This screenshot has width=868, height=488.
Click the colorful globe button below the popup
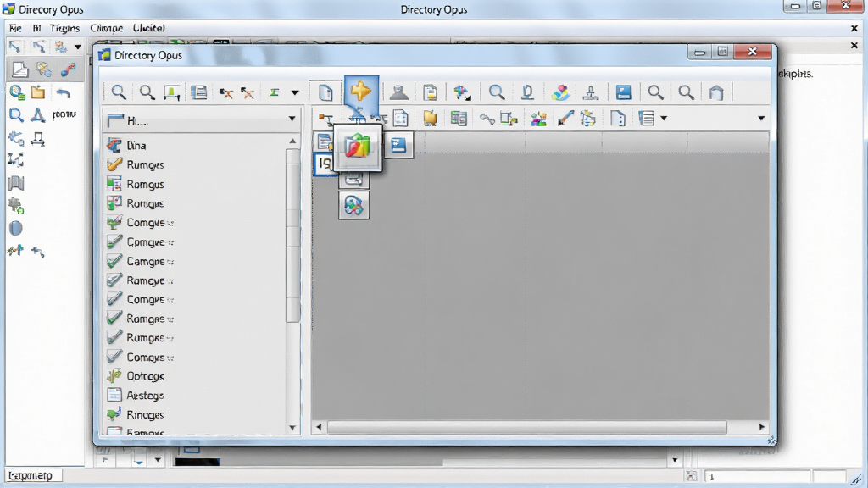(353, 205)
